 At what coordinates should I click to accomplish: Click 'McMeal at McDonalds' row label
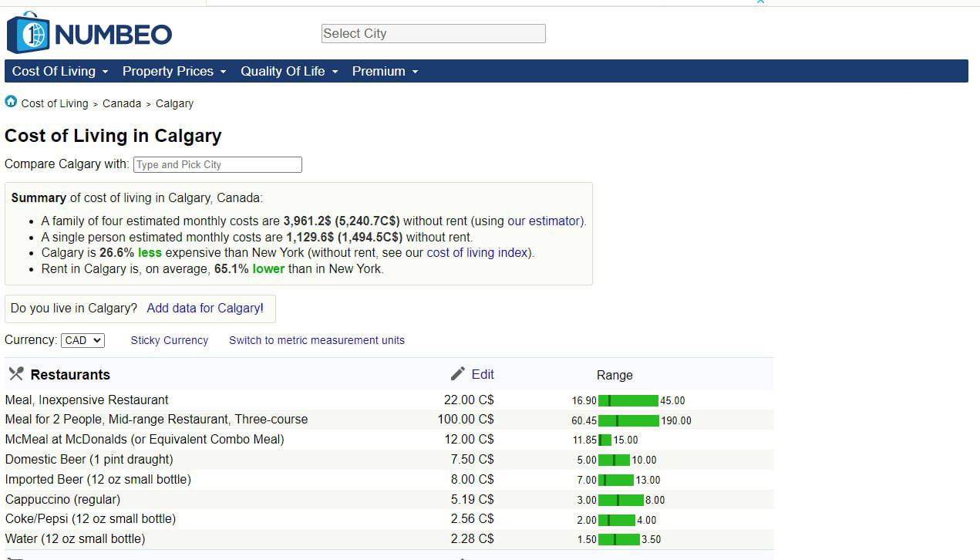[x=145, y=440]
